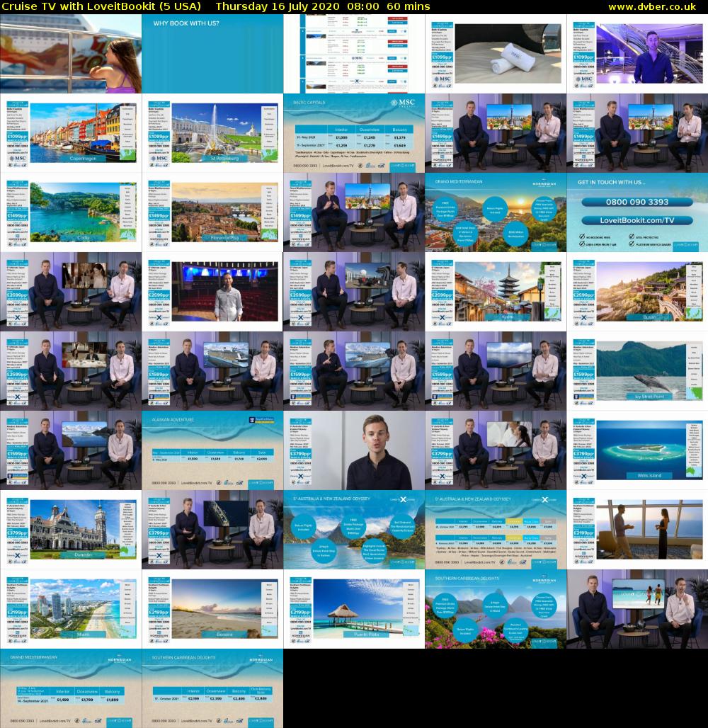Select the Dunedin railway station thumbnail
The height and width of the screenshot is (728, 708).
(x=71, y=530)
